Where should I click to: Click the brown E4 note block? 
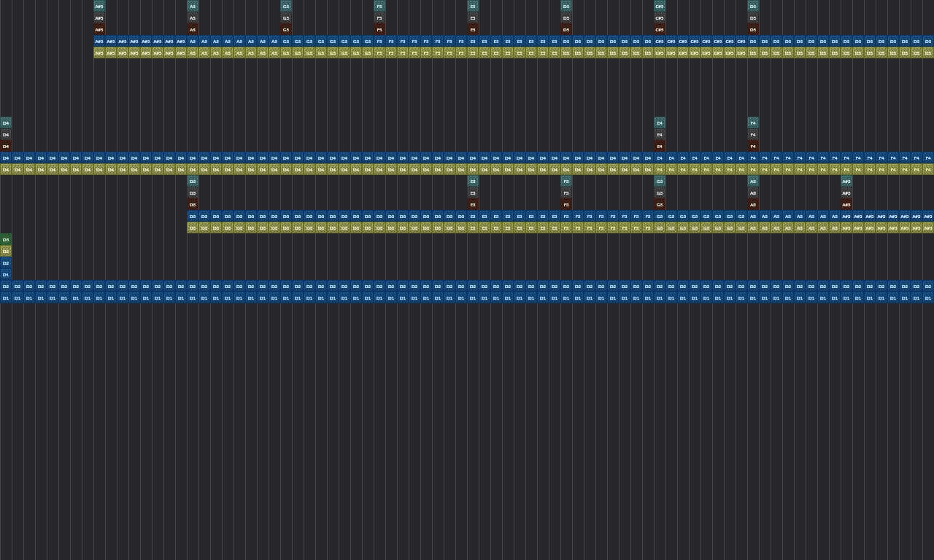(660, 146)
